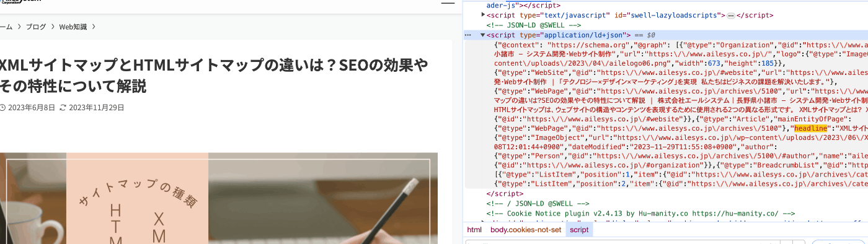
Task: Expand the swell-lazyloadscripts script node
Action: [484, 15]
